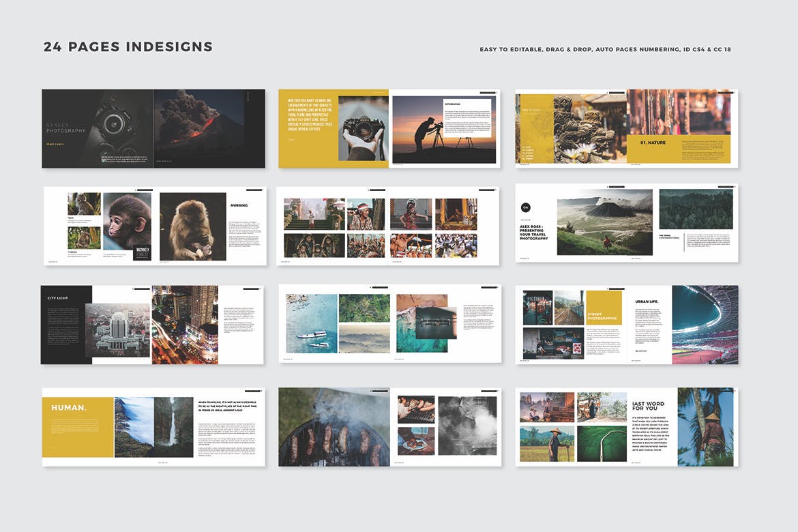Open the baby monkey close-up photo

126,220
